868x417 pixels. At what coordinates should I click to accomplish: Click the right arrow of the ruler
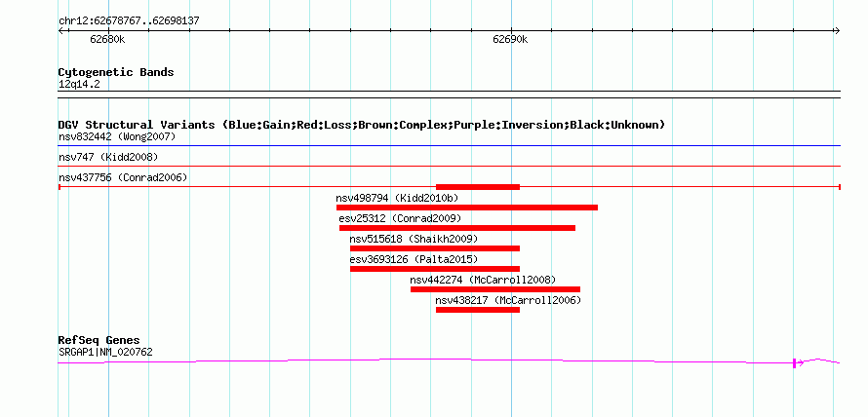pos(837,31)
